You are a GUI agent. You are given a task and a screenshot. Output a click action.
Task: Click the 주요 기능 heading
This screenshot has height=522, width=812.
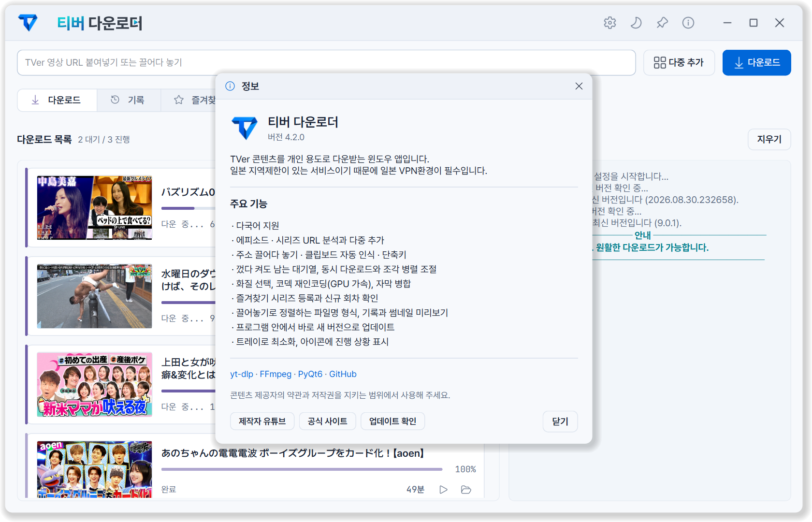coord(248,204)
